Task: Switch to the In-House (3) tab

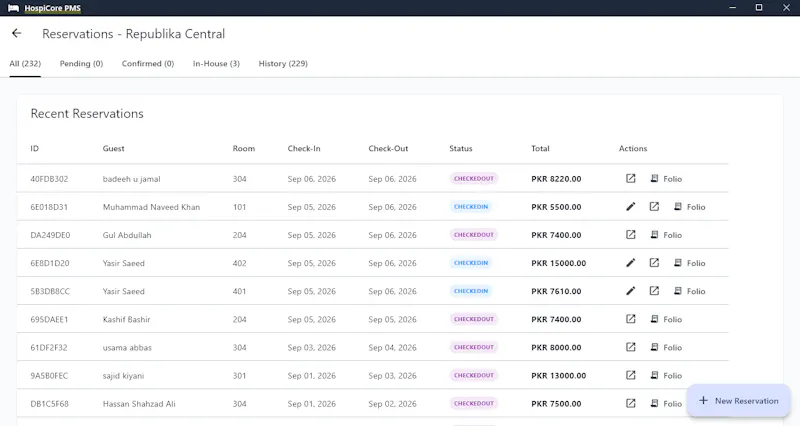Action: tap(216, 64)
